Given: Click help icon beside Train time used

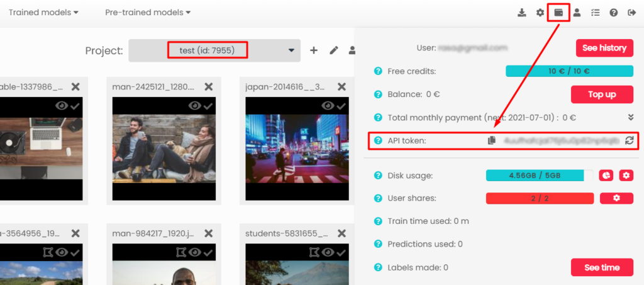Looking at the screenshot, I should pos(378,221).
